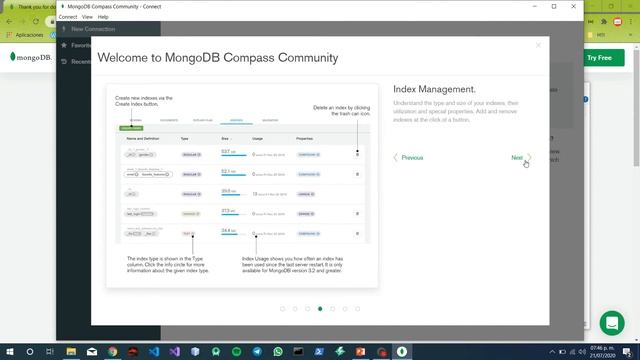
Task: Click the Recents history icon in sidebar
Action: coord(64,62)
